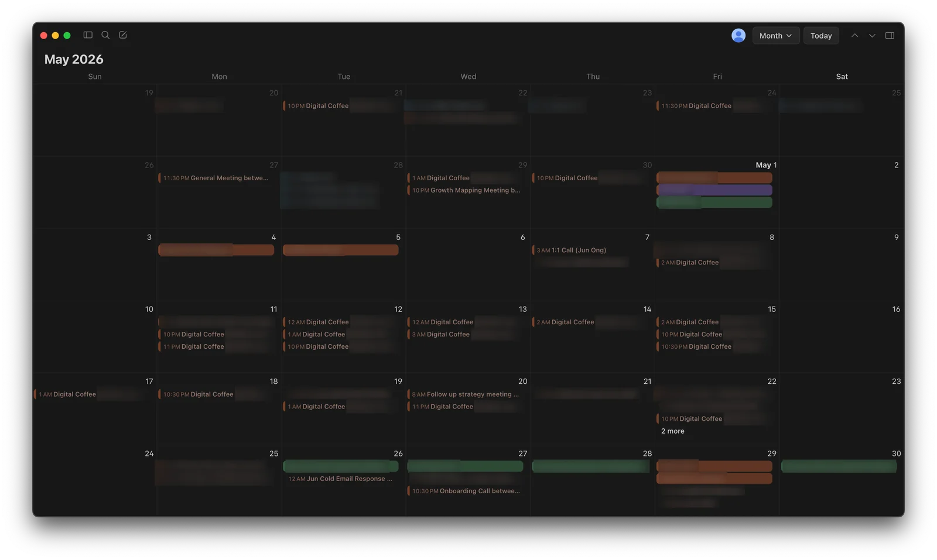This screenshot has width=937, height=560.
Task: Select the orange all-day event on May 5
Action: (x=340, y=250)
